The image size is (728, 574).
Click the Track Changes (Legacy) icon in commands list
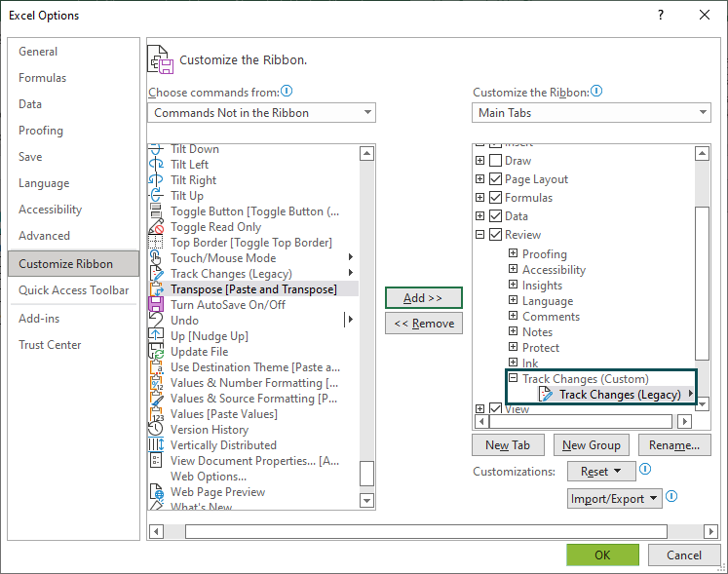156,274
